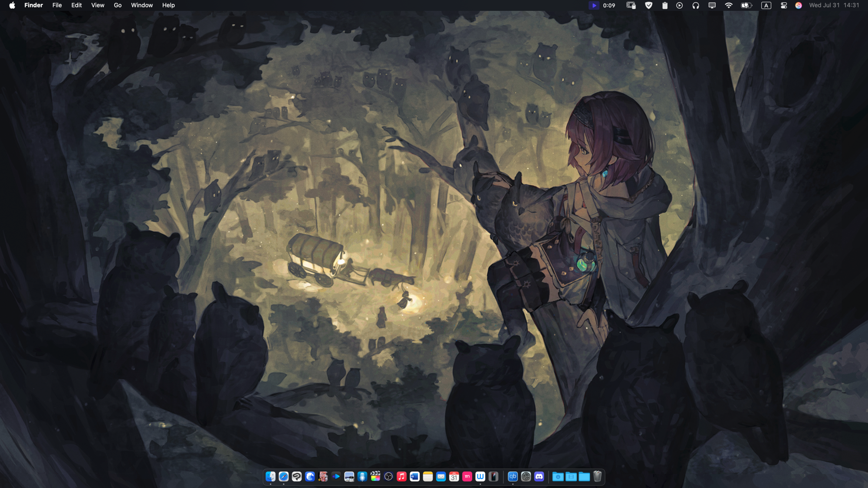Open Final Cut Pro clapperboard icon
The width and height of the screenshot is (868, 488).
pos(375,477)
